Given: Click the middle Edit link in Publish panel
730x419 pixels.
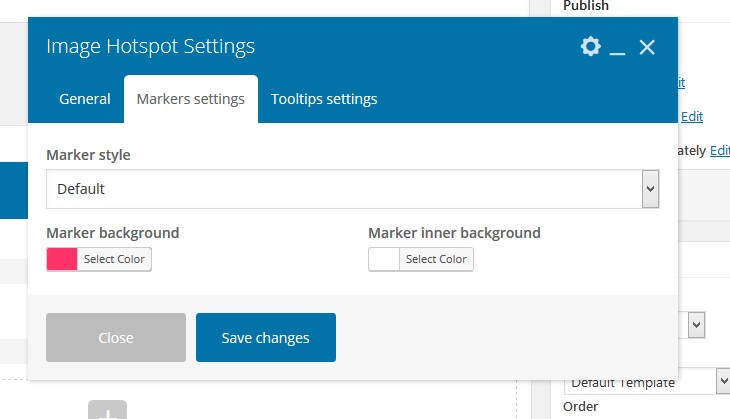Looking at the screenshot, I should (692, 116).
